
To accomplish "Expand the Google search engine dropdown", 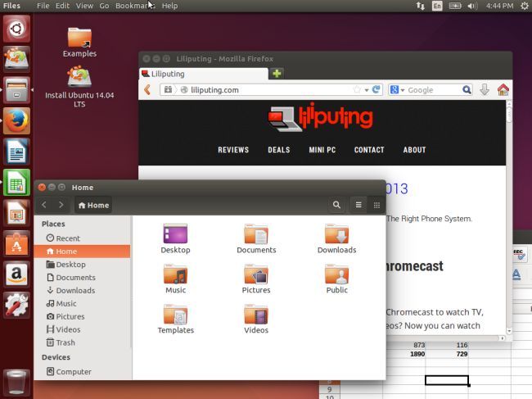I will click(x=398, y=90).
